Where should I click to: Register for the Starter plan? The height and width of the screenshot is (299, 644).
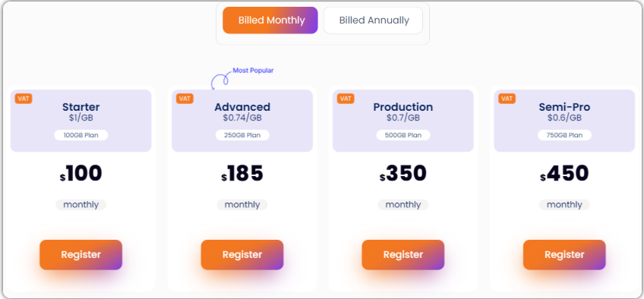[81, 255]
